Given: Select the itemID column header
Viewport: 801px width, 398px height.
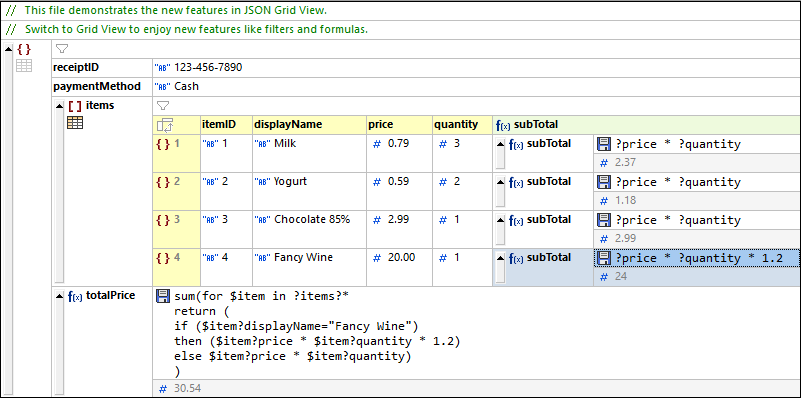Looking at the screenshot, I should coord(226,124).
